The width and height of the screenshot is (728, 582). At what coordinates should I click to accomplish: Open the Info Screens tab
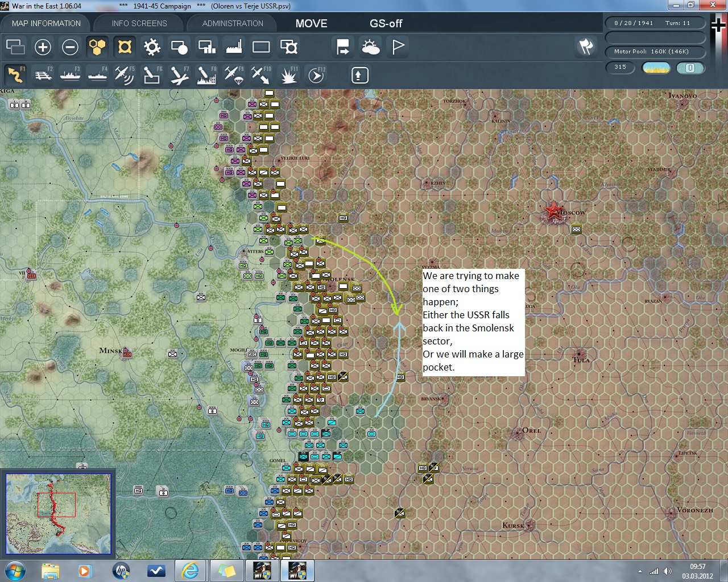139,23
